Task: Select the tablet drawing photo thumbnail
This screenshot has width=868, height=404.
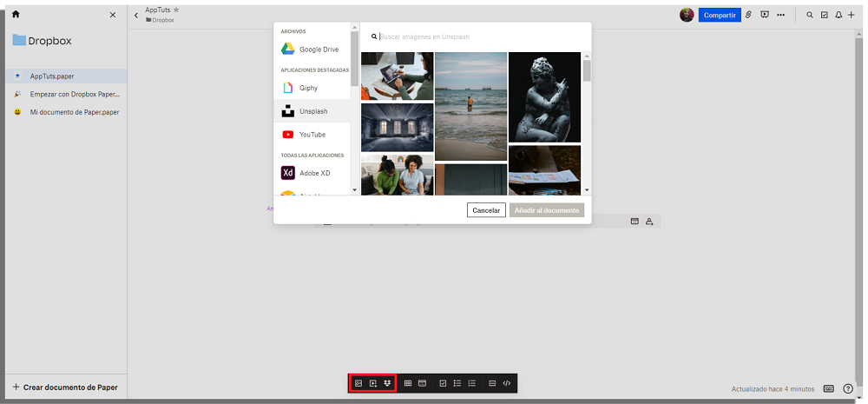Action: click(x=397, y=76)
